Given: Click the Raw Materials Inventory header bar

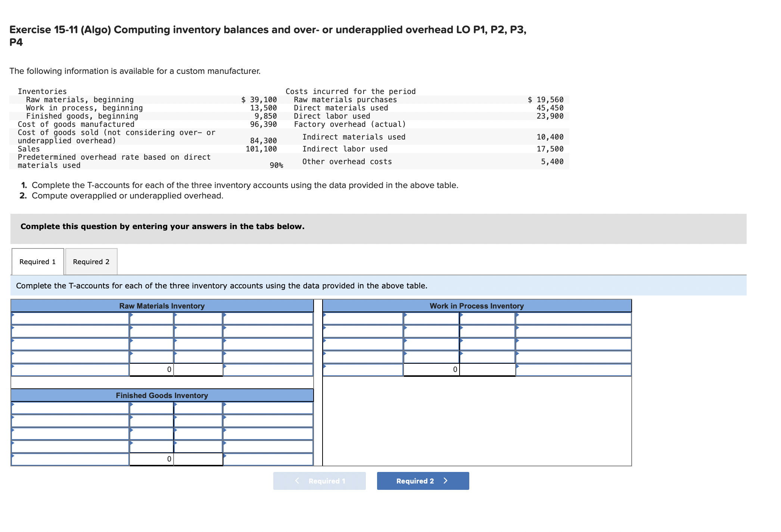Looking at the screenshot, I should pos(162,306).
